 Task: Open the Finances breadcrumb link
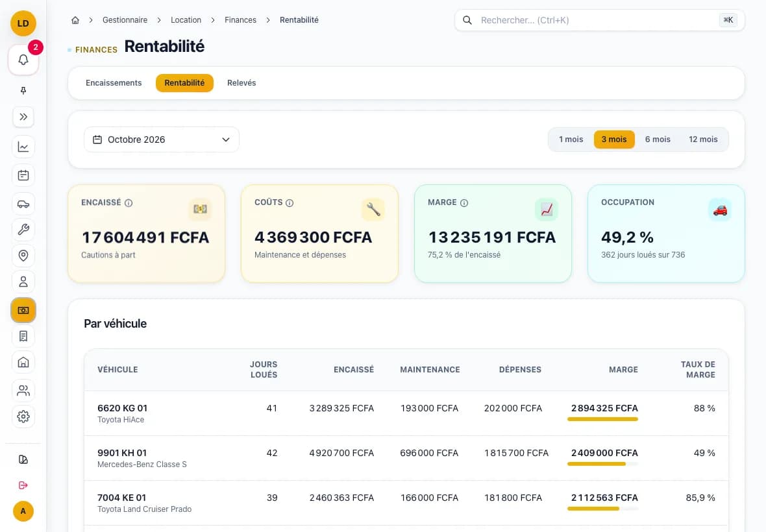[x=240, y=20]
